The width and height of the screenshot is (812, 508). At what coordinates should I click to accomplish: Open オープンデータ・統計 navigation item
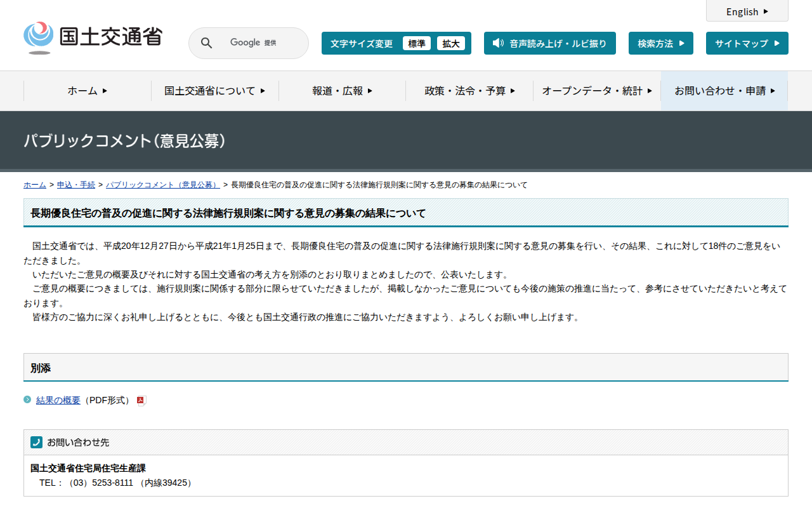596,91
